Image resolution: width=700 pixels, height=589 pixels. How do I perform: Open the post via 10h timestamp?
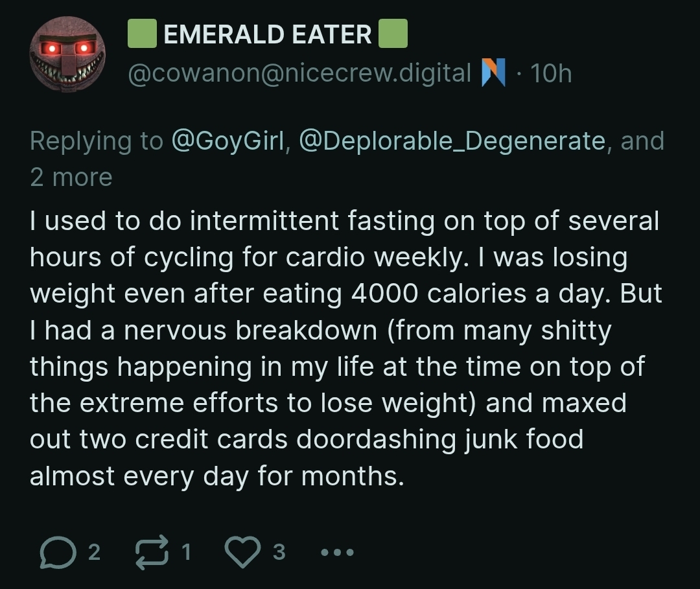click(x=551, y=73)
